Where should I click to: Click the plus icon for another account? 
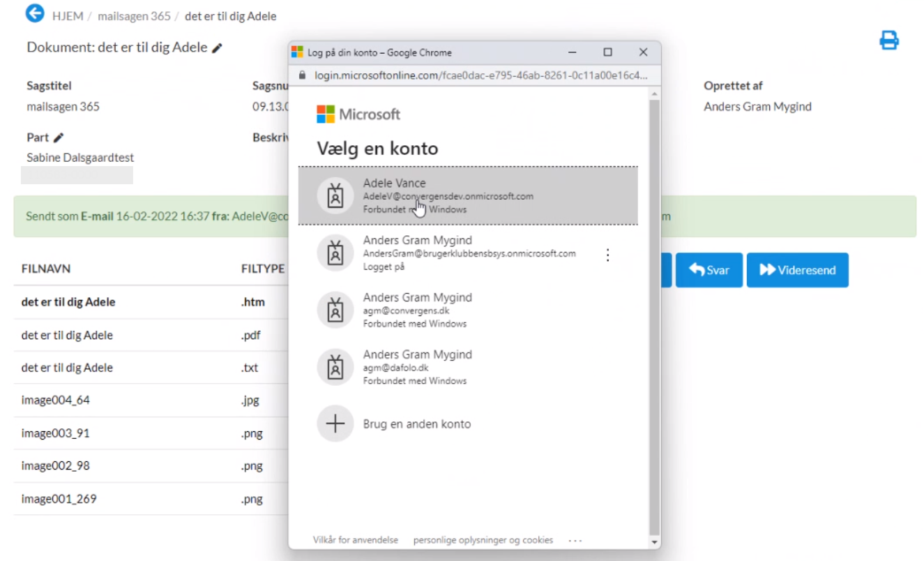pos(335,424)
